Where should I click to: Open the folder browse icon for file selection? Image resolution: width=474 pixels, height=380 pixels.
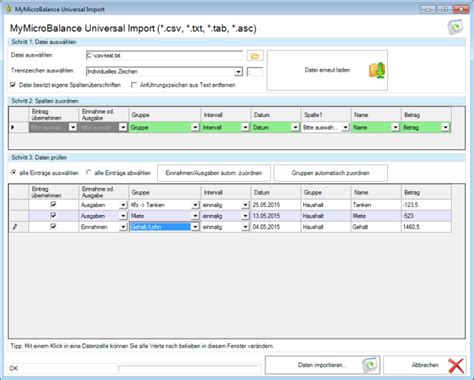tap(255, 56)
